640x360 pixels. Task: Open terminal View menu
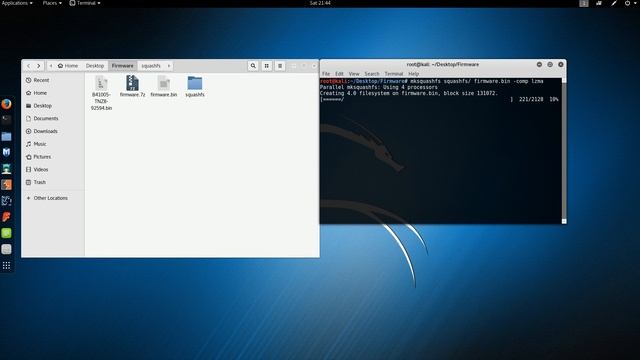(354, 74)
